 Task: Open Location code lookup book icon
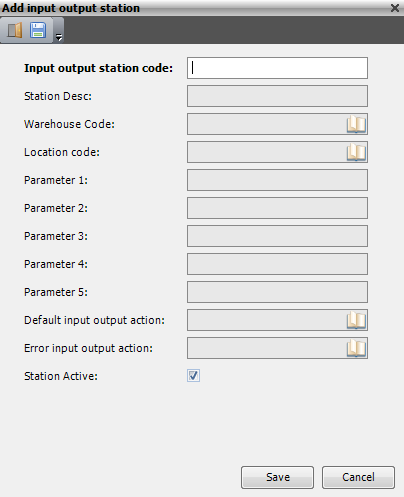click(356, 152)
